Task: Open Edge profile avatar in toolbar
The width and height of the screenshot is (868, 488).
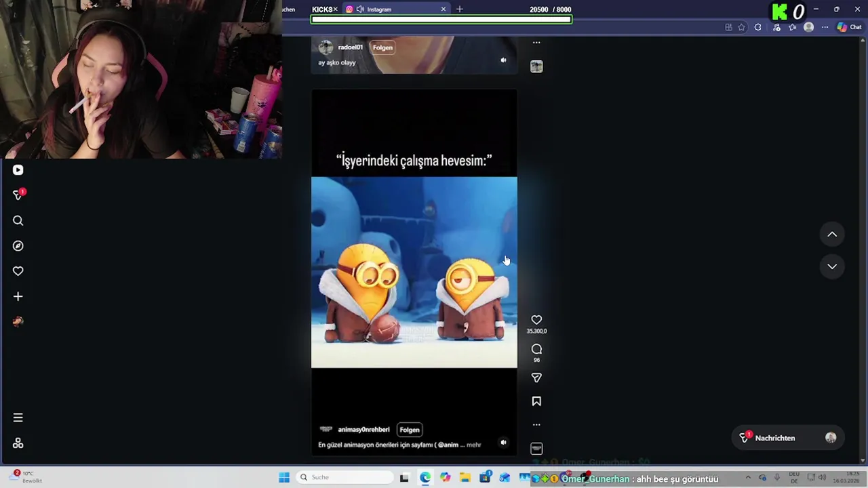Action: 808,27
